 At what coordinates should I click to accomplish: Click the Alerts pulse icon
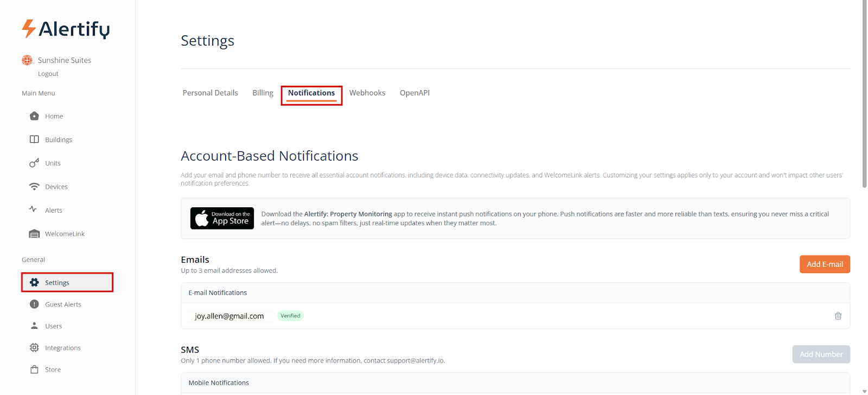33,209
